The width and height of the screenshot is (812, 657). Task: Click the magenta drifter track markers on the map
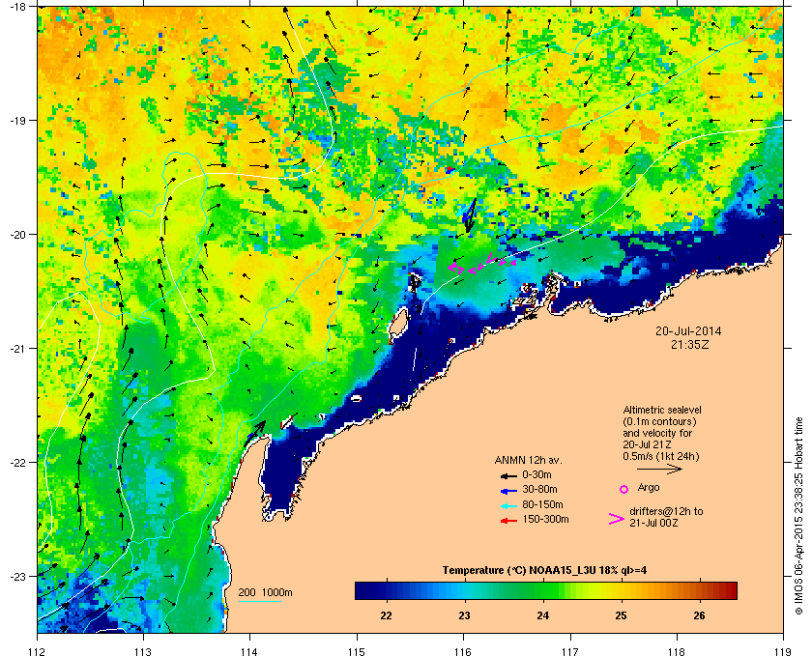pyautogui.click(x=482, y=264)
